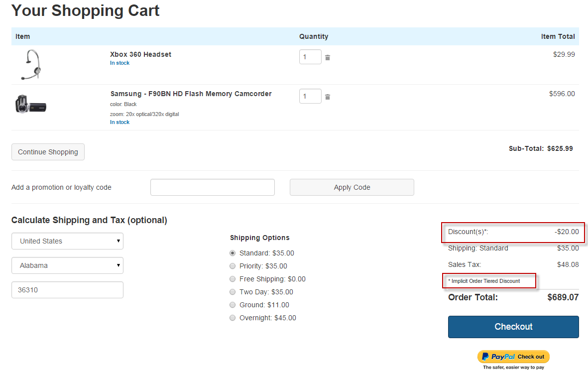Click the Continue Shopping button
Image resolution: width=588 pixels, height=377 pixels.
48,152
